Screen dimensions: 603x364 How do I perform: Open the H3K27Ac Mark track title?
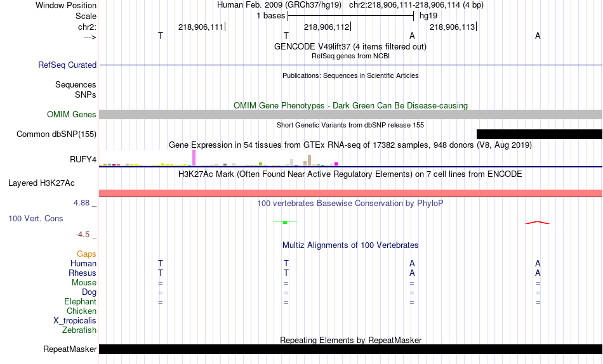[x=350, y=174]
